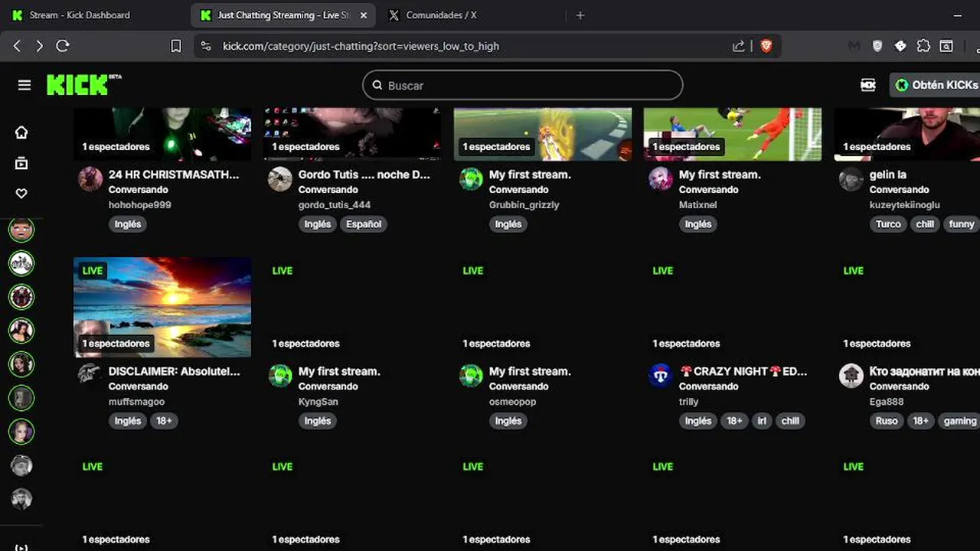Go back with the browser back arrow
The height and width of the screenshot is (551, 980).
click(17, 46)
